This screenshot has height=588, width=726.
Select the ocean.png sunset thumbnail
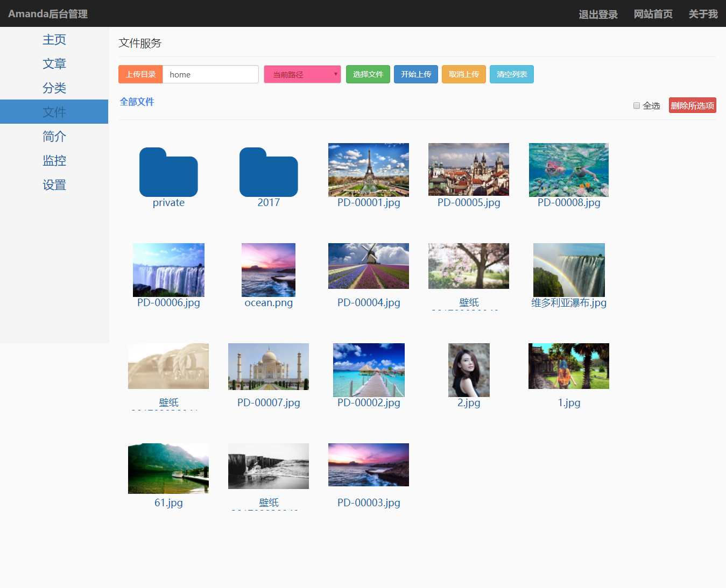coord(269,270)
